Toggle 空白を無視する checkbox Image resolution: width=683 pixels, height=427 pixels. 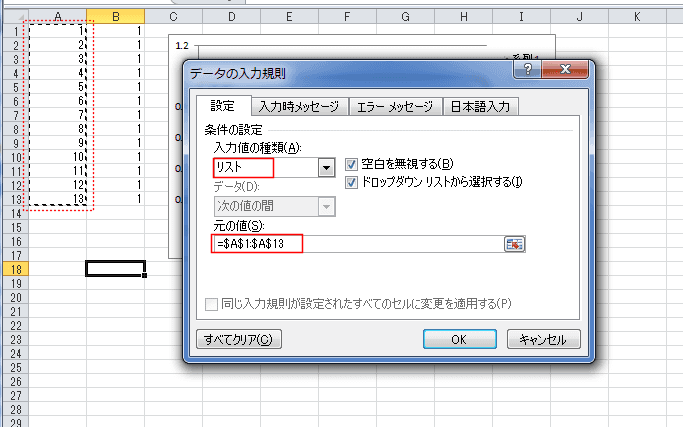tap(351, 164)
